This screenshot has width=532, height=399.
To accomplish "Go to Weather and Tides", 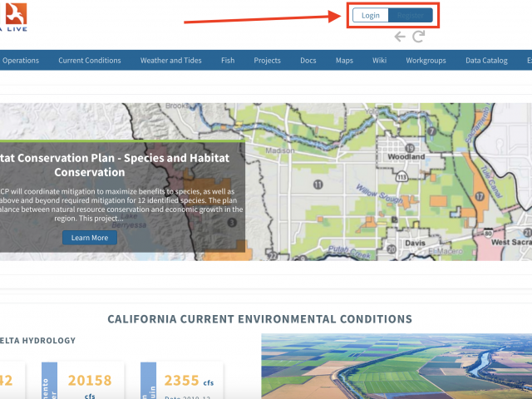I will point(171,61).
